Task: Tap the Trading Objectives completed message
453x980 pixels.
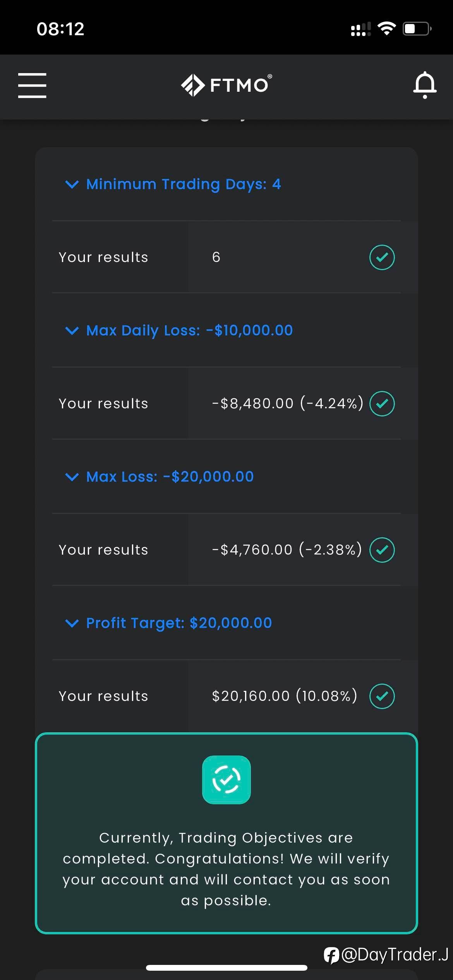Action: (226, 869)
